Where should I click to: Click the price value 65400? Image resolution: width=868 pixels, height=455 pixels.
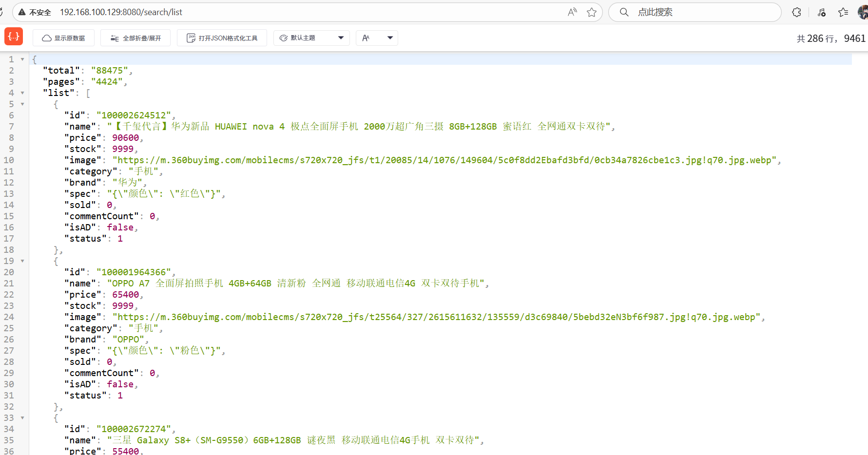coord(126,295)
